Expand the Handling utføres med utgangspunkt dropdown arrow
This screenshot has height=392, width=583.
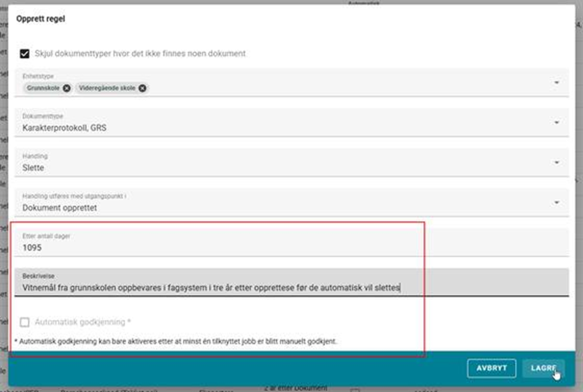556,202
